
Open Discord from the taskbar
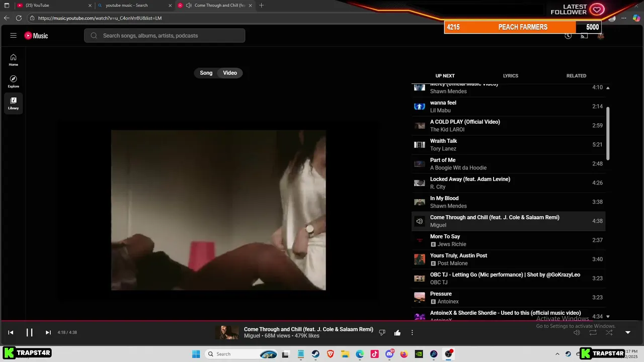pos(389,354)
